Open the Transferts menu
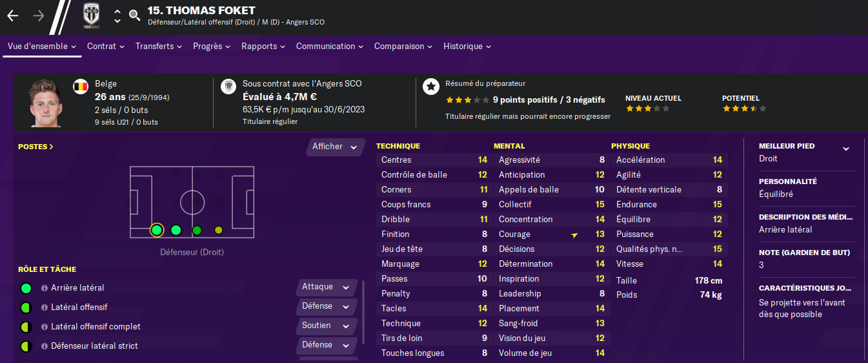The image size is (868, 363). (158, 47)
